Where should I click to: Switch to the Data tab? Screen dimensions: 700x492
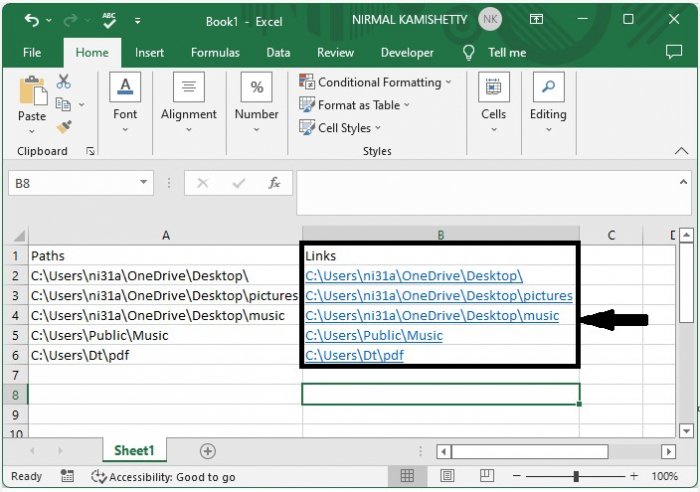click(278, 53)
